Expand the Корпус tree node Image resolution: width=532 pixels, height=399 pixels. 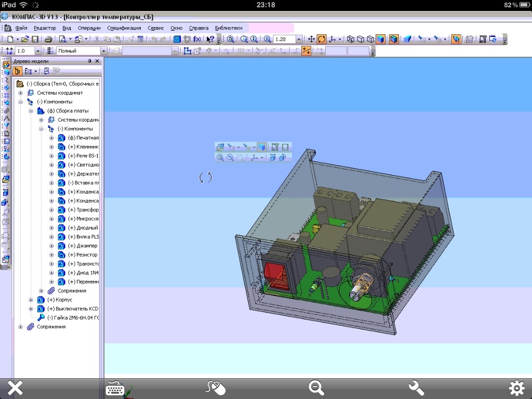pyautogui.click(x=31, y=300)
